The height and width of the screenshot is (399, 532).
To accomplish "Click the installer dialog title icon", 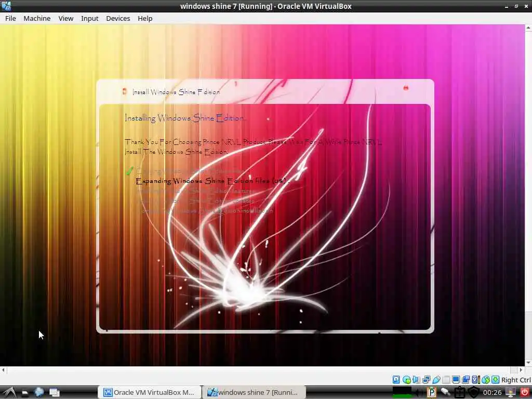I will coord(125,91).
